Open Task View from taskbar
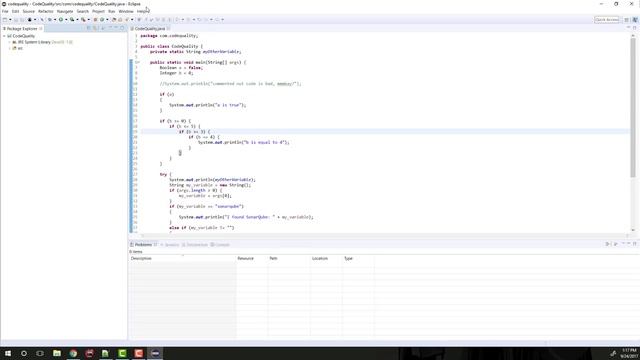The image size is (640, 360). pyautogui.click(x=40, y=353)
